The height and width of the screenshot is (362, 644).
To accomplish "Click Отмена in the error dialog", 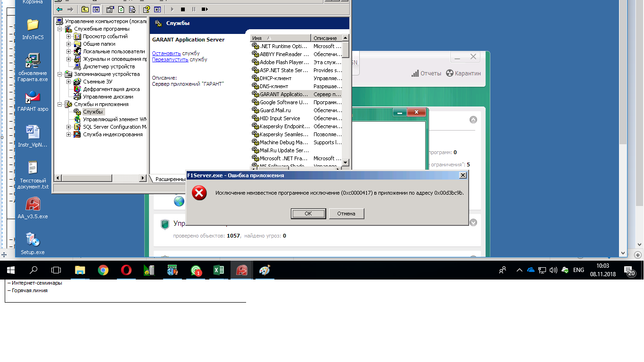I will pos(346,214).
